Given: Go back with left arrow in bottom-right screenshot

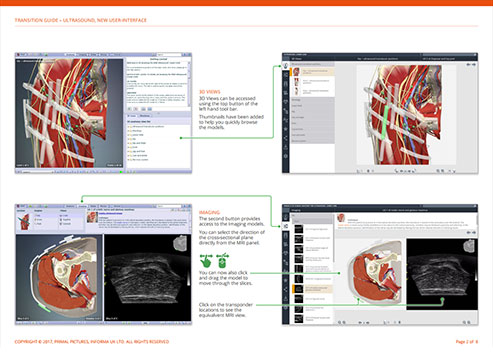Looking at the screenshot, I should 468,232.
